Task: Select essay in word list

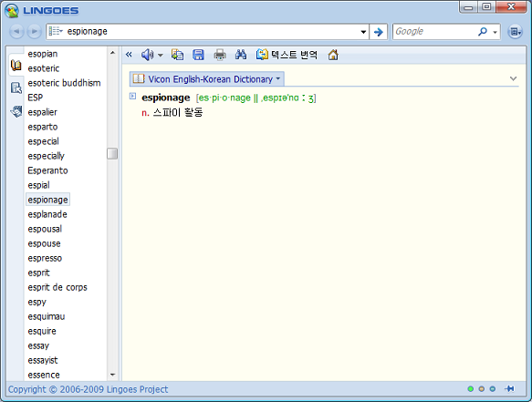Action: 38,345
